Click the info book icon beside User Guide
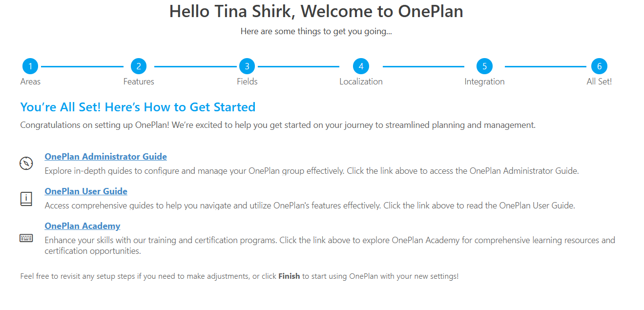Viewport: 644px width, 310px height. [x=26, y=198]
